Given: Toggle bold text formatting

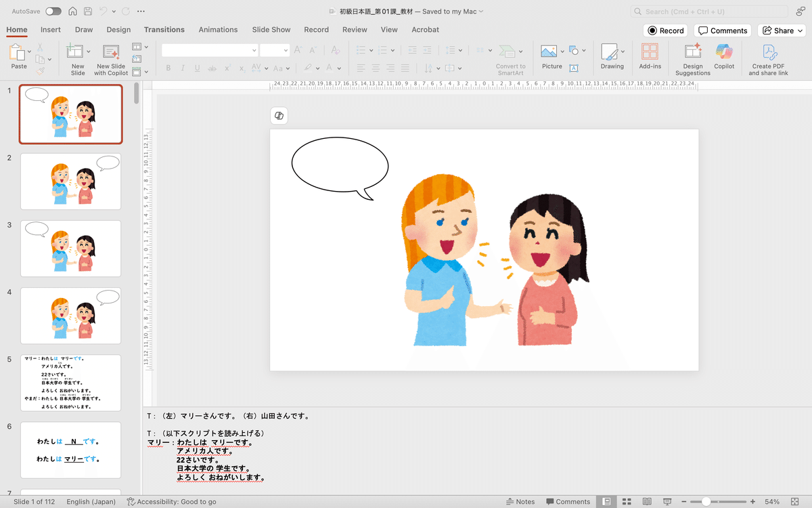Looking at the screenshot, I should pyautogui.click(x=168, y=68).
